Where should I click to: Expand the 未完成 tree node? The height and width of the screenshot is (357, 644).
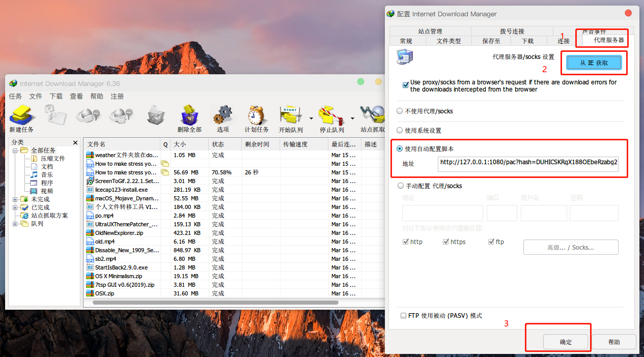tap(15, 199)
